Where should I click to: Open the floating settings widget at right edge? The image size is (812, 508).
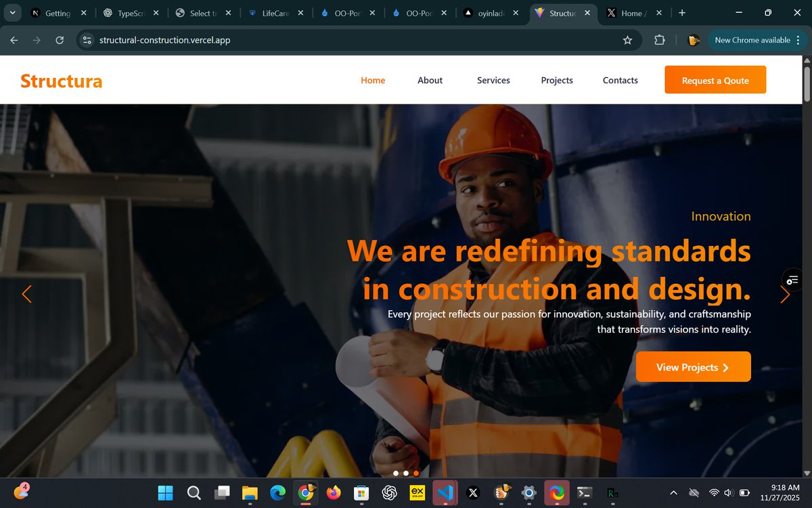click(x=793, y=279)
